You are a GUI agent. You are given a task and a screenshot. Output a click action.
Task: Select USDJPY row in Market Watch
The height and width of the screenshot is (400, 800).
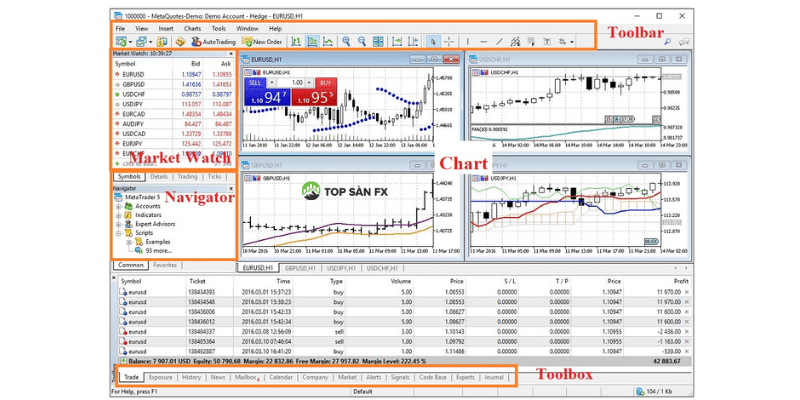coord(173,105)
